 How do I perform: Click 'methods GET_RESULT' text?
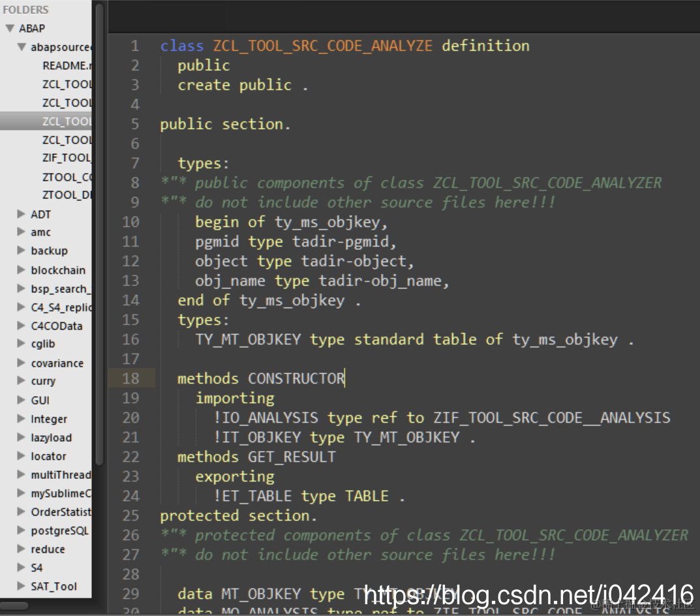pos(256,457)
